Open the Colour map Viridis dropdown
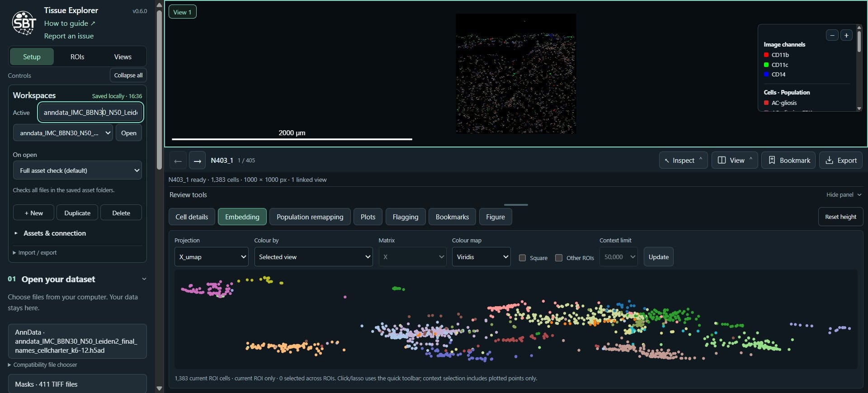This screenshot has height=393, width=868. pos(481,256)
